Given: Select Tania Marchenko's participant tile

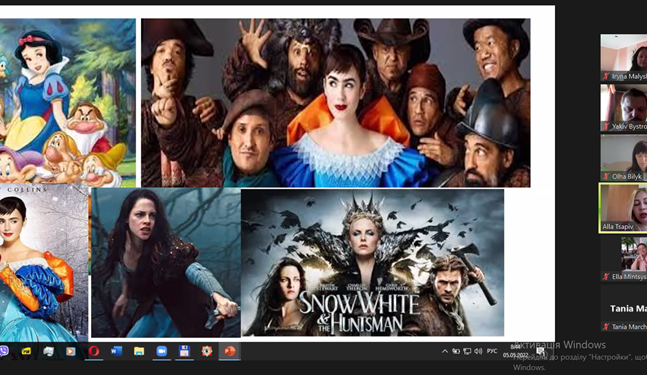Looking at the screenshot, I should click(624, 309).
